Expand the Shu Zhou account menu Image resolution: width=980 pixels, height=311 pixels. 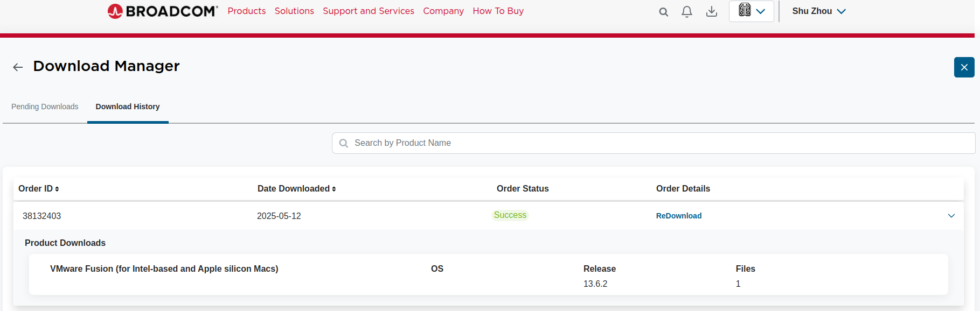point(818,11)
